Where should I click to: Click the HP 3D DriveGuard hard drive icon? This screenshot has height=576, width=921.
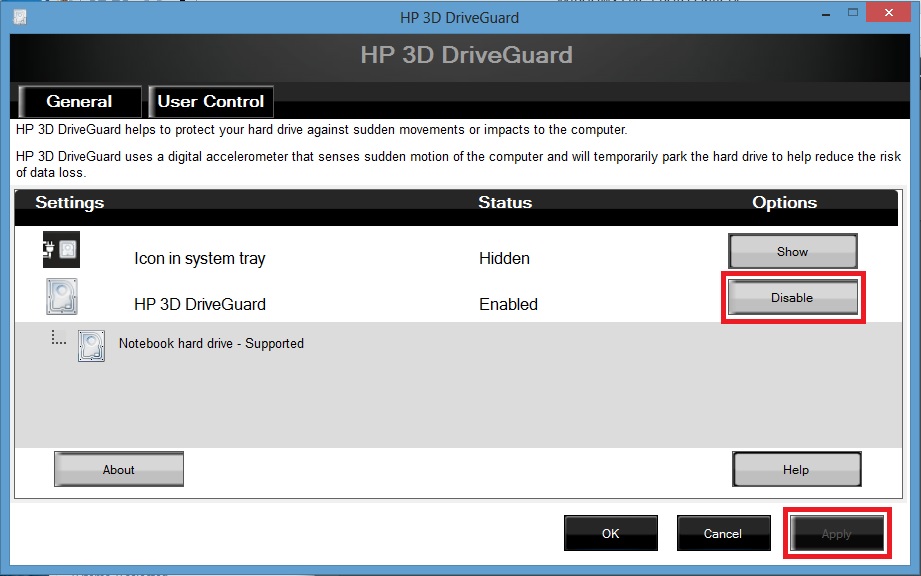point(62,297)
